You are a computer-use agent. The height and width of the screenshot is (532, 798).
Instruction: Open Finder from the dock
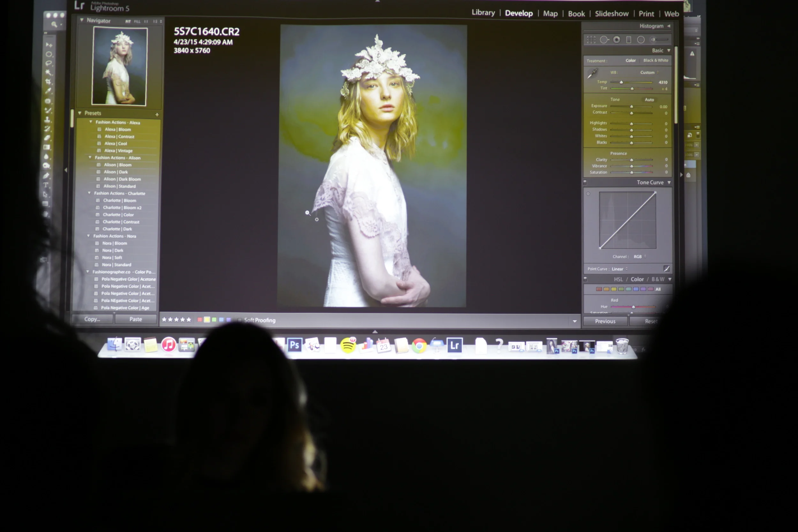(x=114, y=344)
